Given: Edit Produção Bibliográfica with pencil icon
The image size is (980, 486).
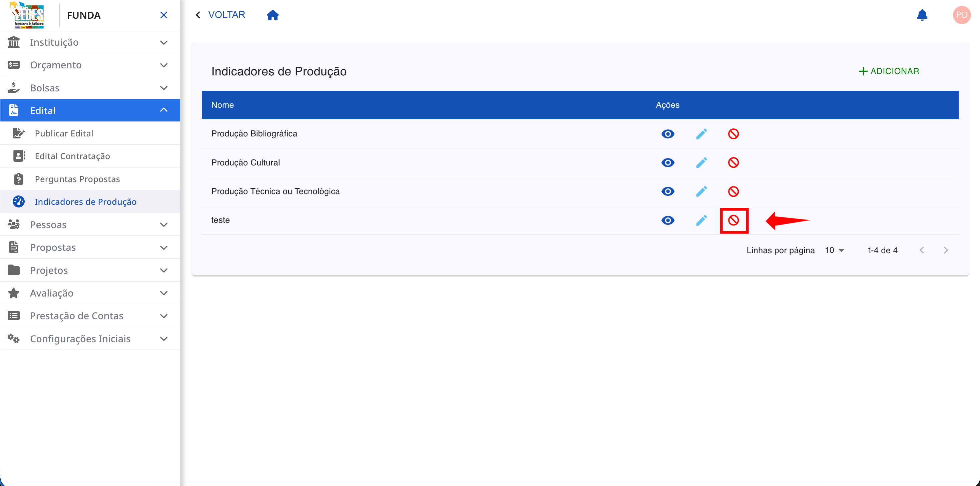Looking at the screenshot, I should point(701,134).
